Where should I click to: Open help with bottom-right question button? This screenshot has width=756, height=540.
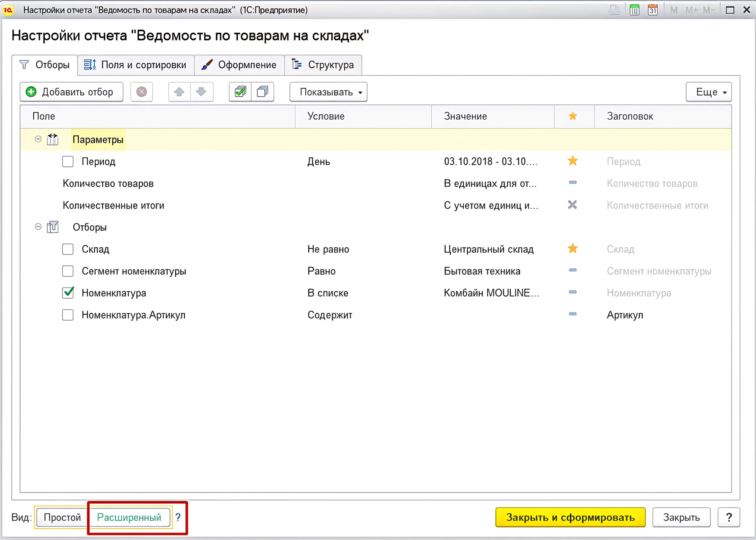729,517
